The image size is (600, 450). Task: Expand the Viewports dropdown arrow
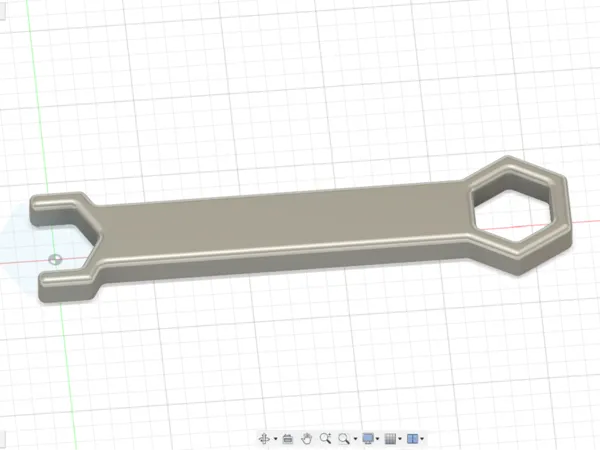[422, 439]
